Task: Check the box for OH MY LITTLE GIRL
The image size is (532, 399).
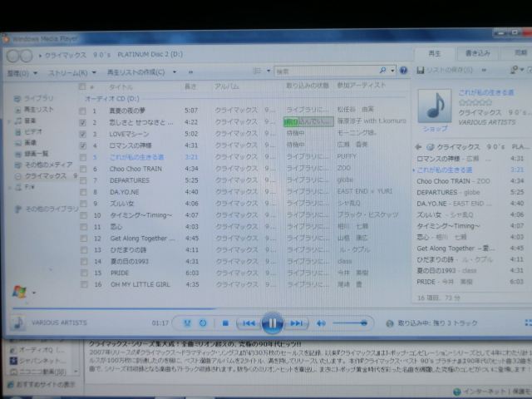Action: [x=84, y=284]
